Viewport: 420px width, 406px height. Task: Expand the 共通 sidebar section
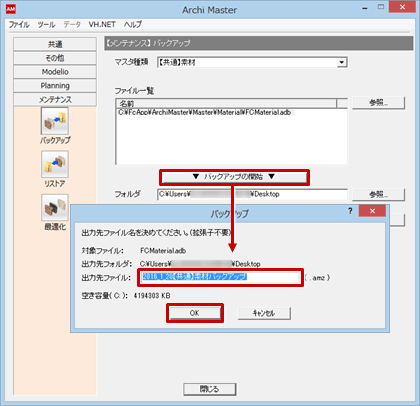pos(55,44)
